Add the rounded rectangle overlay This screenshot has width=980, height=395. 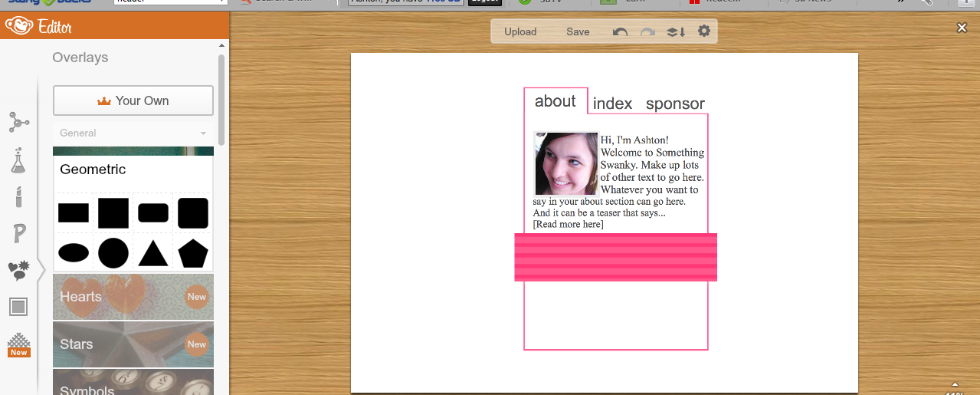tap(153, 213)
